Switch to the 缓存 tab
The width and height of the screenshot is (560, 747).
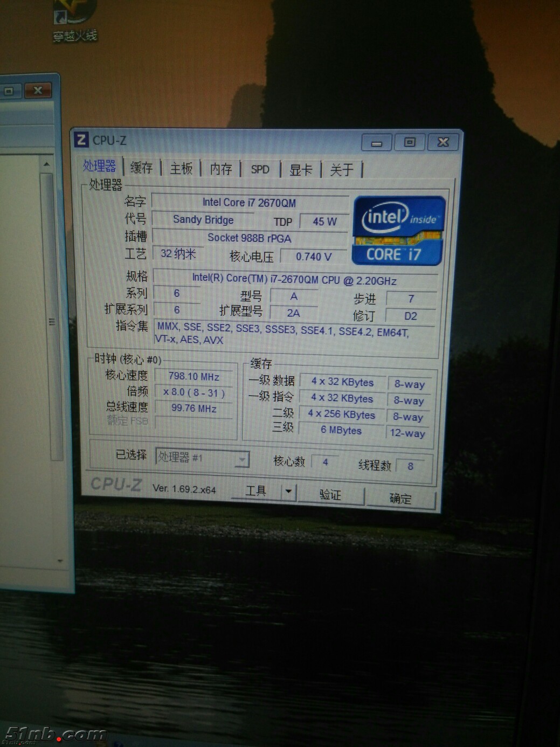tap(142, 168)
